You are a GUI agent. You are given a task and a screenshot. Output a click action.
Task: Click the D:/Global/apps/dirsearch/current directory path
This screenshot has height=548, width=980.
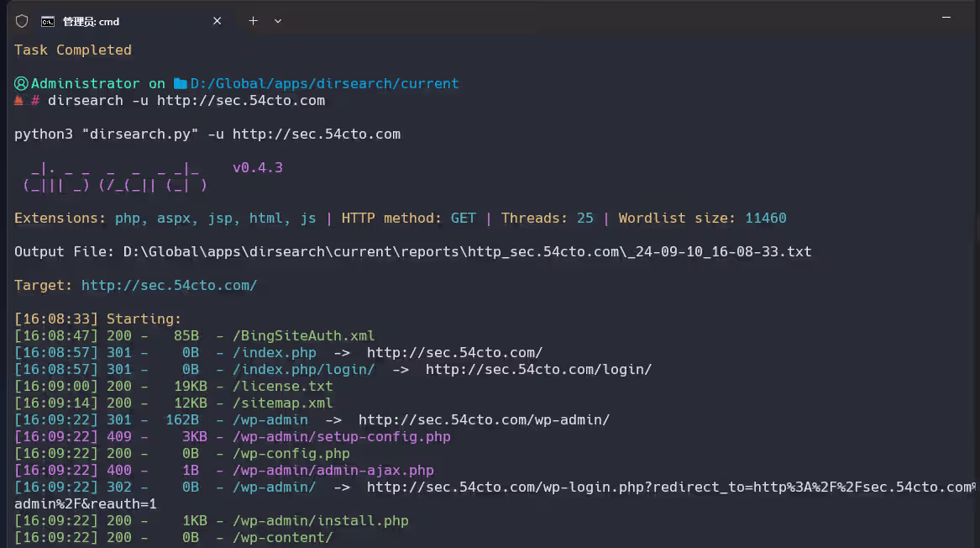coord(324,84)
